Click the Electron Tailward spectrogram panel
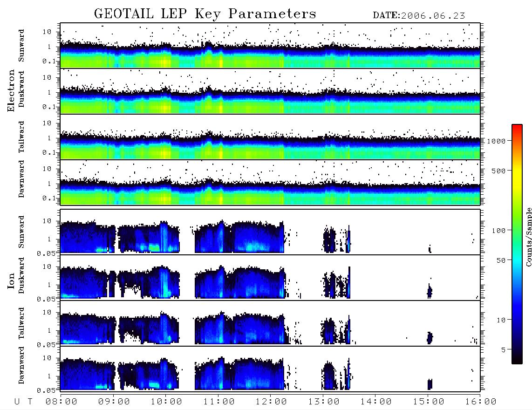 [270, 137]
